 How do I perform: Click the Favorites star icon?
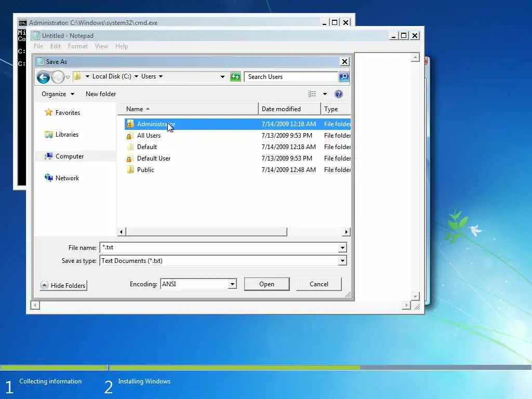point(48,112)
